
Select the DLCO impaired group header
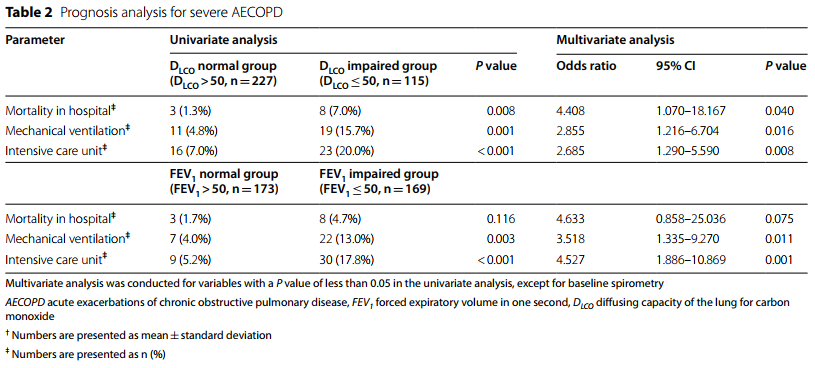(x=378, y=74)
